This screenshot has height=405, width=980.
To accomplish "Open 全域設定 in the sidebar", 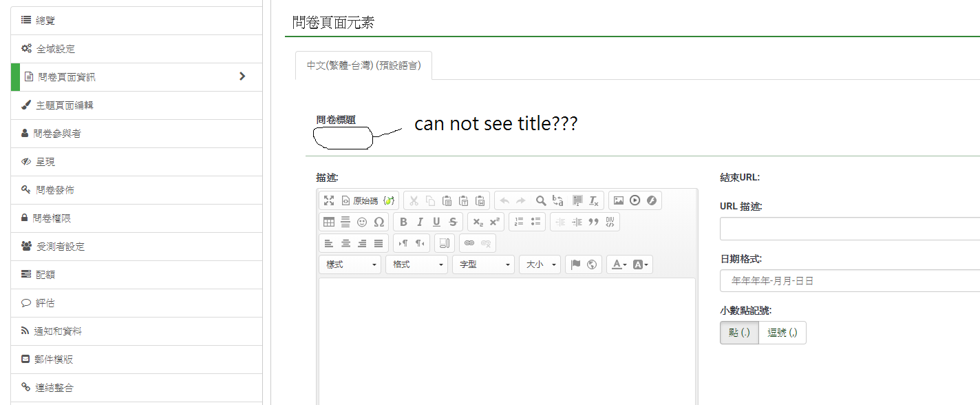I will (x=55, y=49).
